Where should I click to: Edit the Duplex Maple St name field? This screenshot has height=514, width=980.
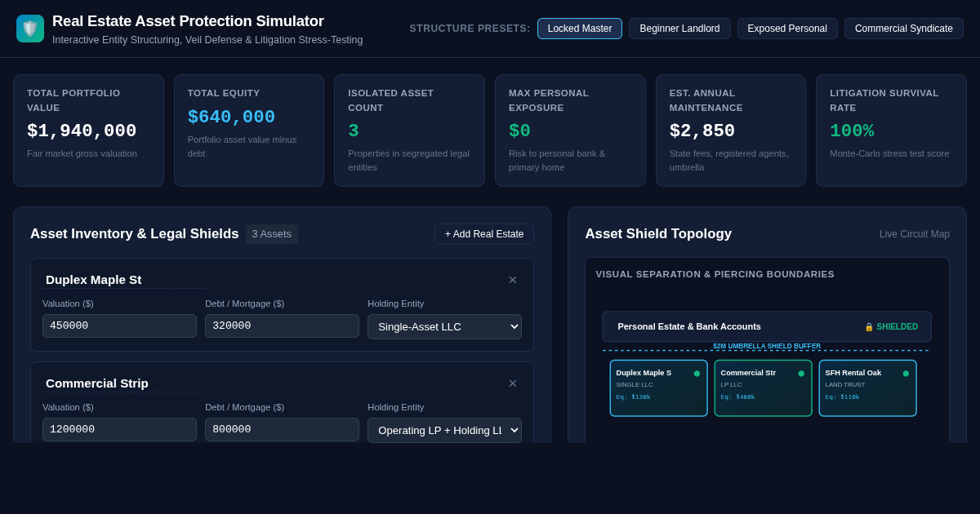click(x=124, y=280)
